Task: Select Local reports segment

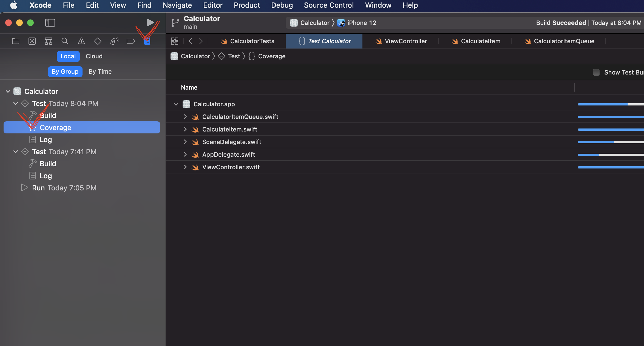Action: [x=68, y=56]
